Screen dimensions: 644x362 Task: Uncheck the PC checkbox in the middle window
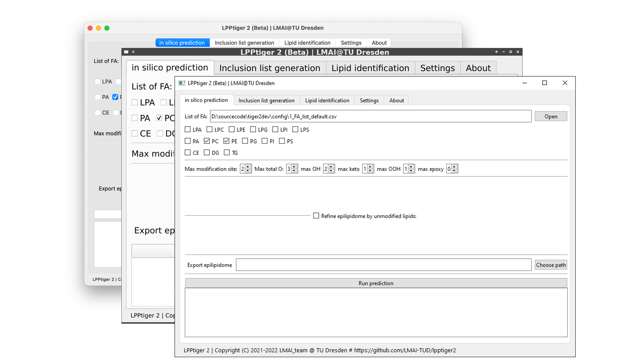pyautogui.click(x=159, y=118)
